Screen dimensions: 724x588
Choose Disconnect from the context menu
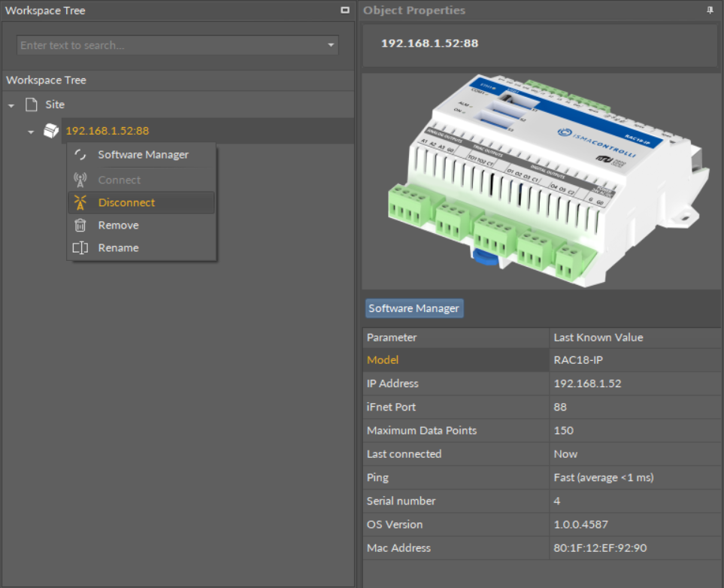pos(126,202)
